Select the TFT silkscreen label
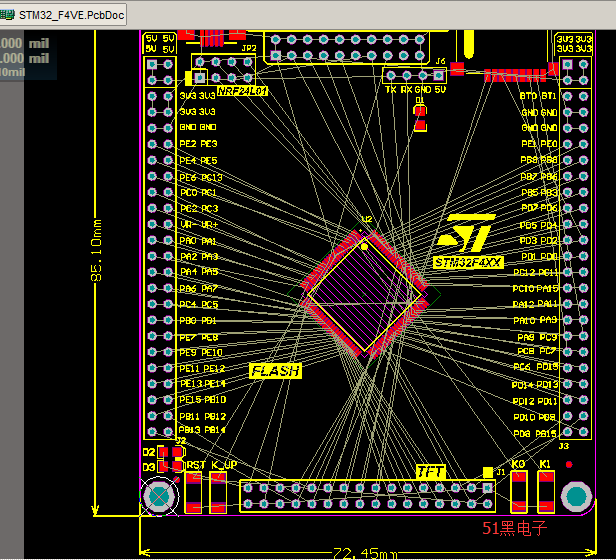Viewport: 616px width, 560px height. coord(431,472)
